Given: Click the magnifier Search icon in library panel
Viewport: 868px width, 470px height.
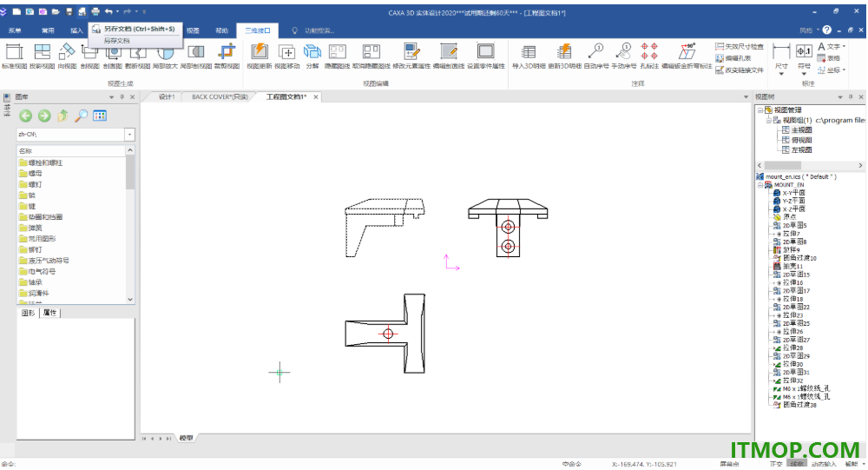Looking at the screenshot, I should [82, 116].
